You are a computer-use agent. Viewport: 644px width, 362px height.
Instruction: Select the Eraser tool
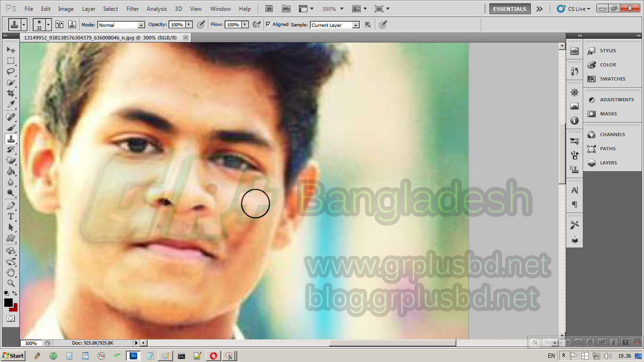[x=11, y=160]
